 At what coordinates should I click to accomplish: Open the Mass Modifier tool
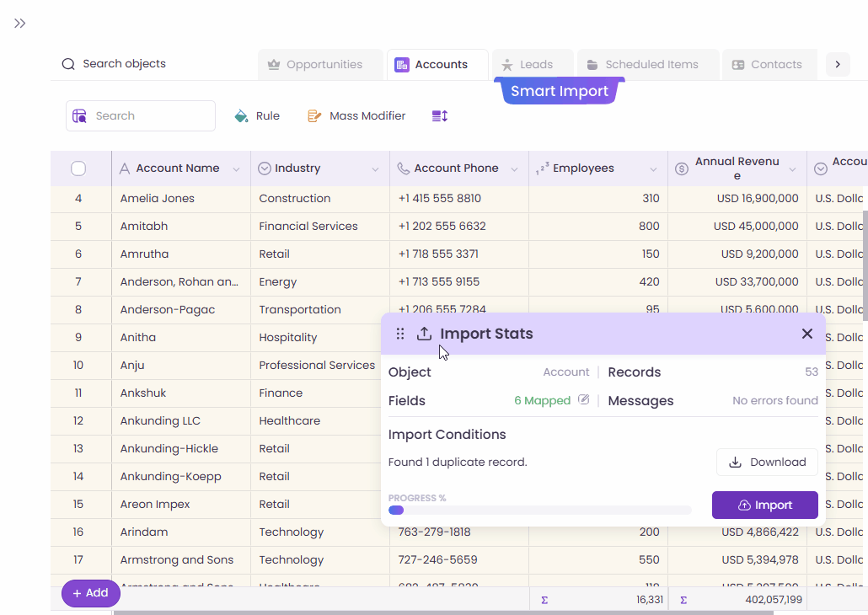356,115
